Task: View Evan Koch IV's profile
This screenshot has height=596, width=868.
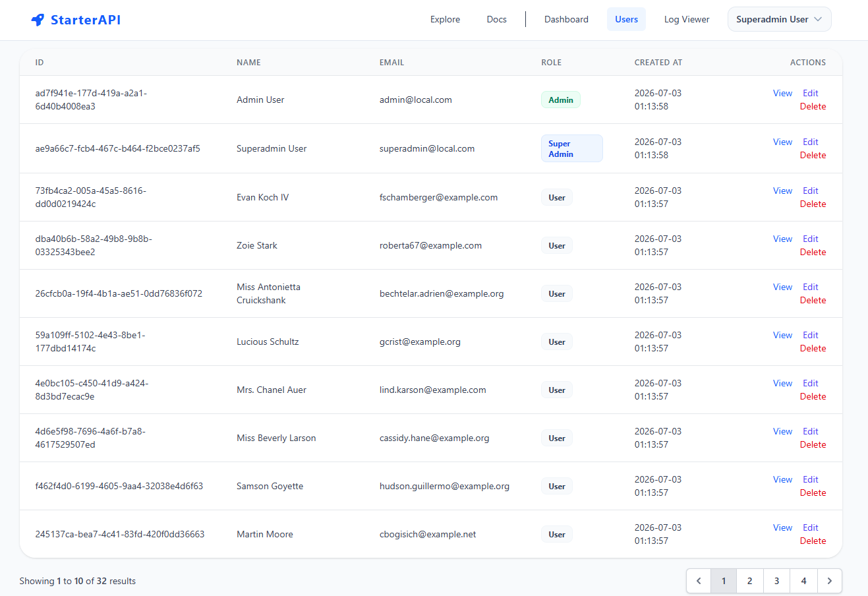Action: coord(782,191)
